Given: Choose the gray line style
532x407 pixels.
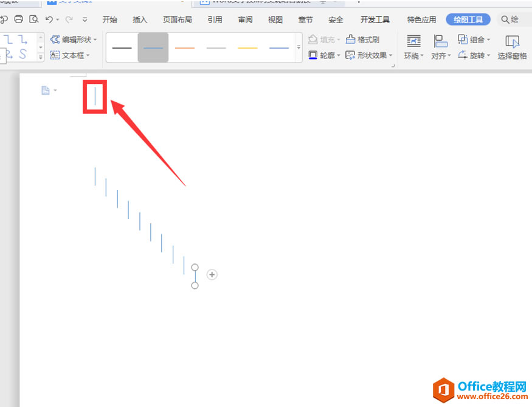Looking at the screenshot, I should pyautogui.click(x=216, y=47).
